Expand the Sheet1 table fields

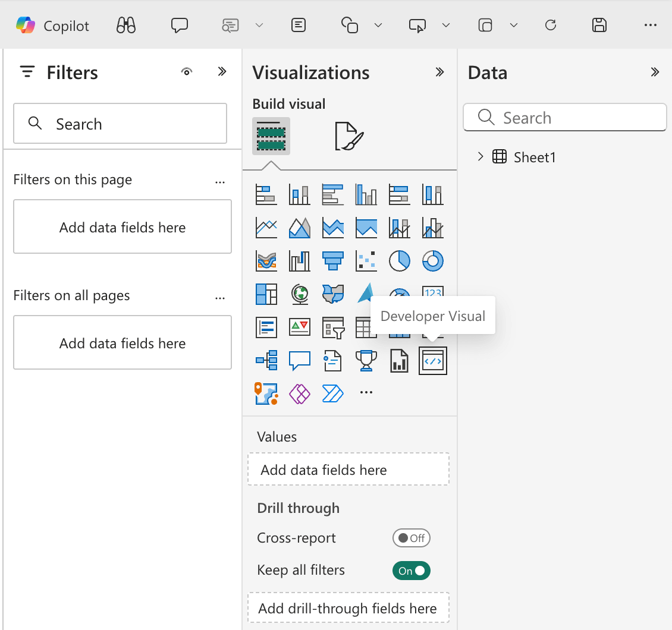click(x=481, y=157)
